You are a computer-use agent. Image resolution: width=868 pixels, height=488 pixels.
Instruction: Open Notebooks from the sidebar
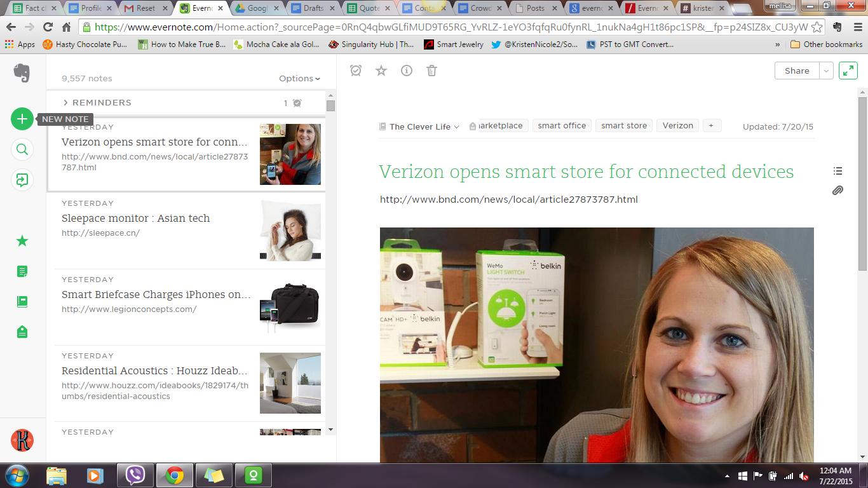point(22,302)
